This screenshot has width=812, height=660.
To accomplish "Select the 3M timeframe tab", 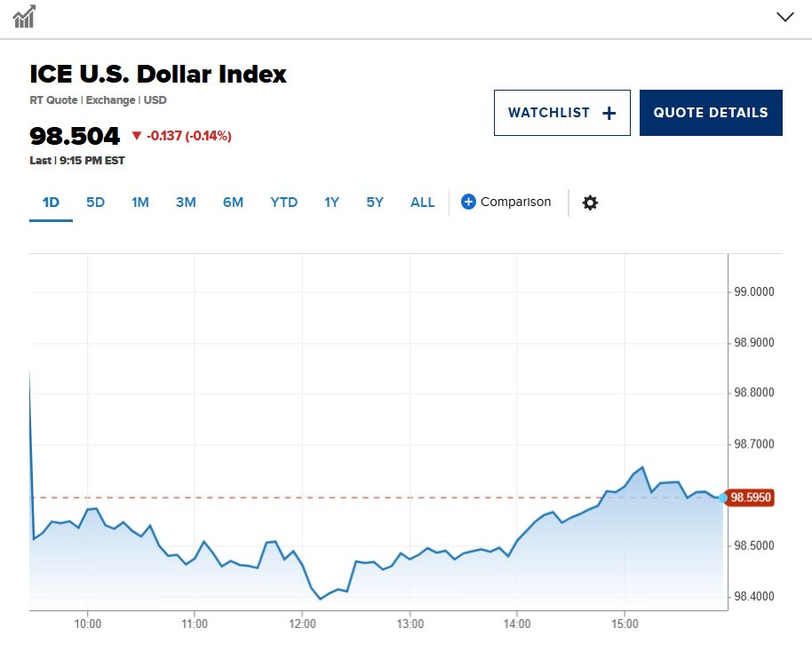I will (186, 203).
